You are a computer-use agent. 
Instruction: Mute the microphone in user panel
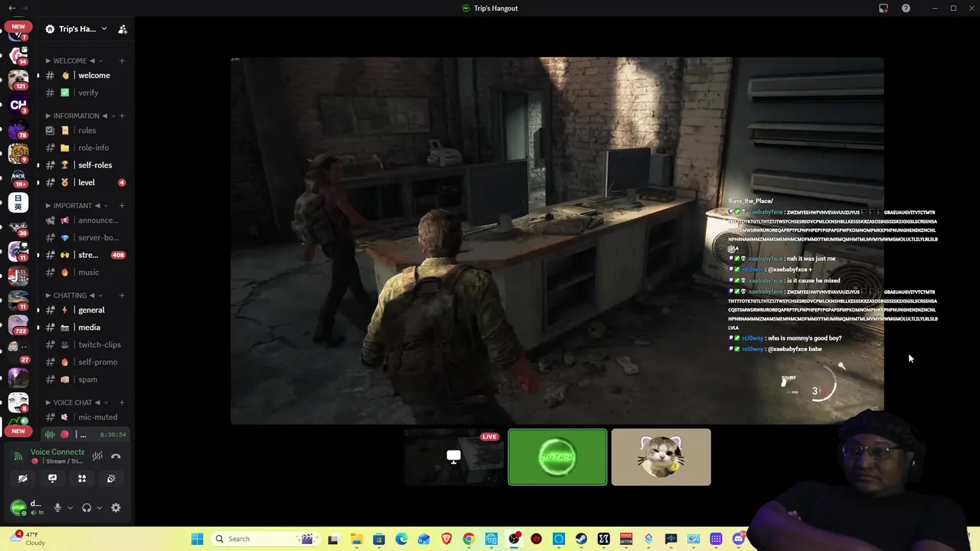pyautogui.click(x=57, y=507)
